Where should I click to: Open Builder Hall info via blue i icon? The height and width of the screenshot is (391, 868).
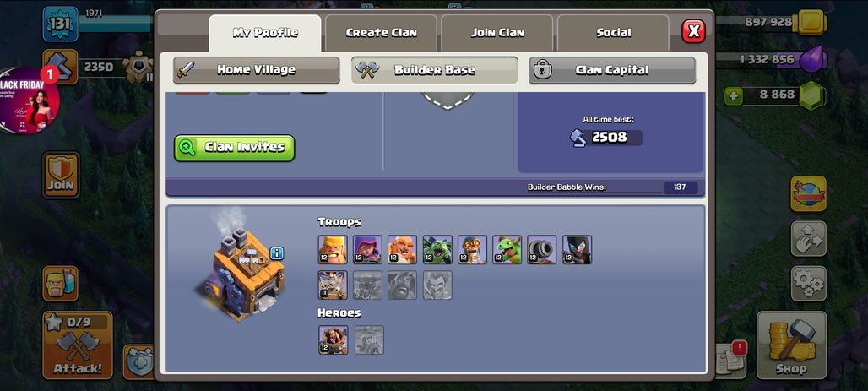point(277,253)
